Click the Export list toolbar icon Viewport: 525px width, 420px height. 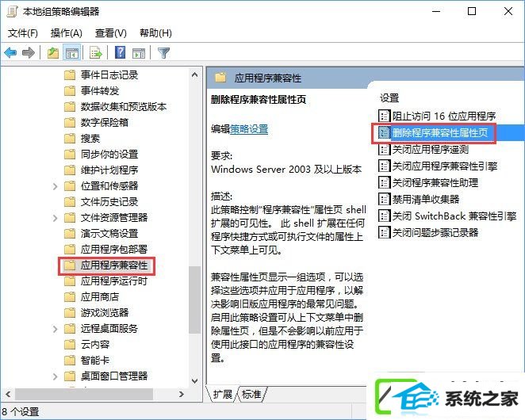(x=96, y=52)
